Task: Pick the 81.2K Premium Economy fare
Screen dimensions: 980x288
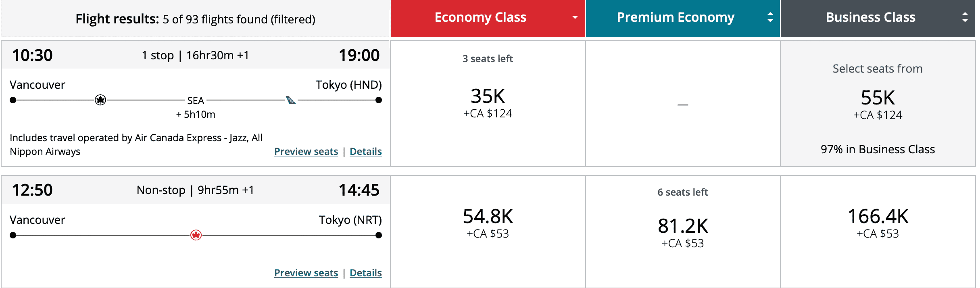Action: tap(683, 227)
